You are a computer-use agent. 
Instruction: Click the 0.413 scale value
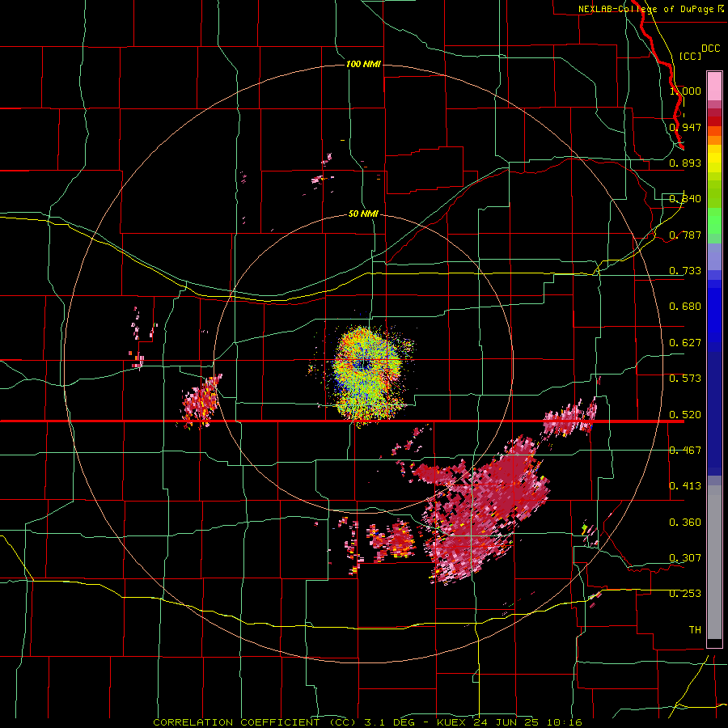685,486
